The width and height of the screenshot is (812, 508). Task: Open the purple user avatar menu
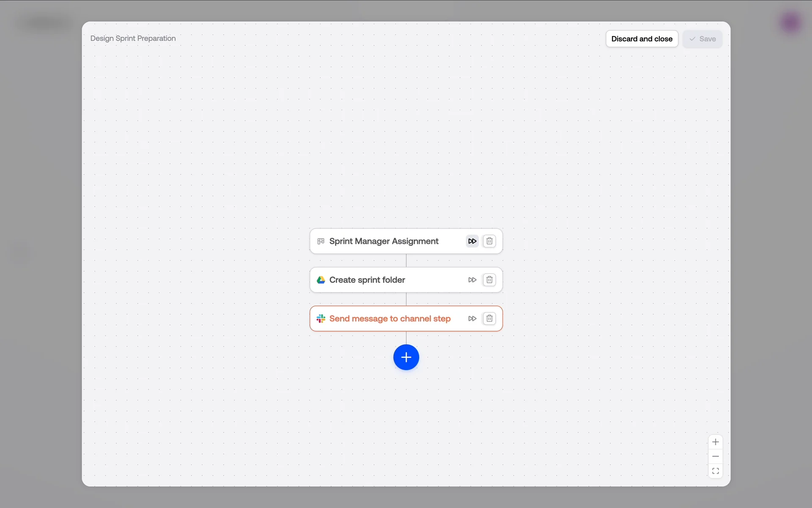790,23
